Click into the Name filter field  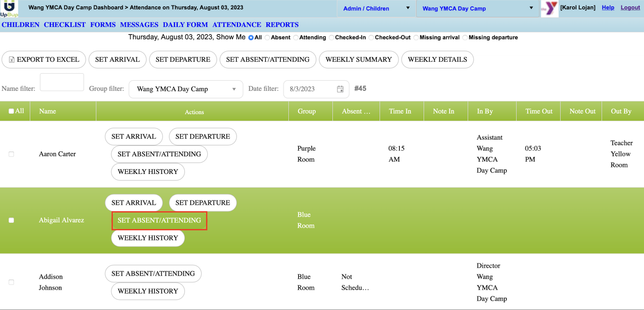(x=62, y=82)
